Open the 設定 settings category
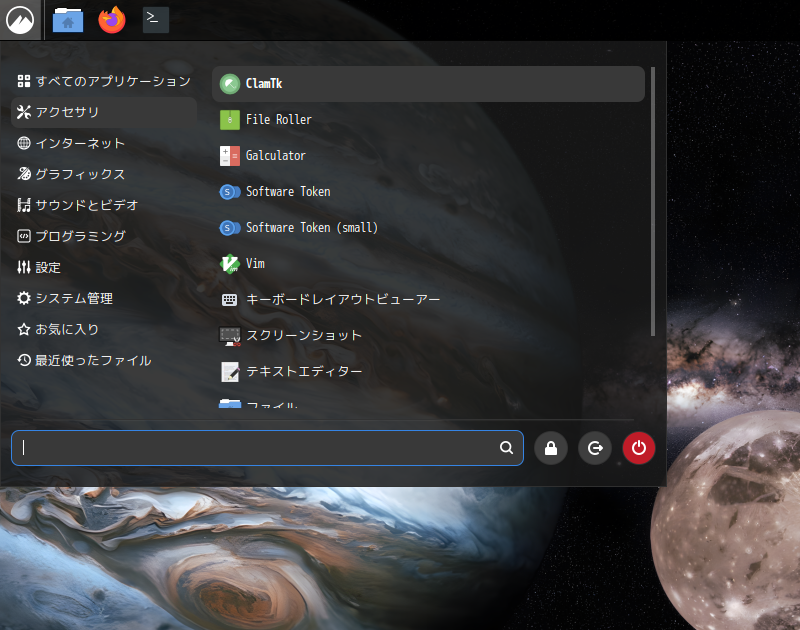 pos(104,267)
